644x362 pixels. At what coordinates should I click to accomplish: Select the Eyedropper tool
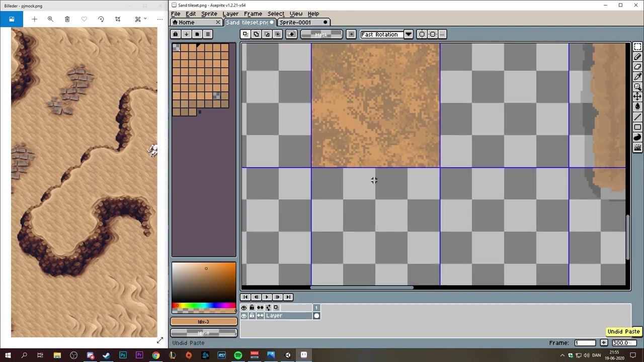click(x=637, y=77)
